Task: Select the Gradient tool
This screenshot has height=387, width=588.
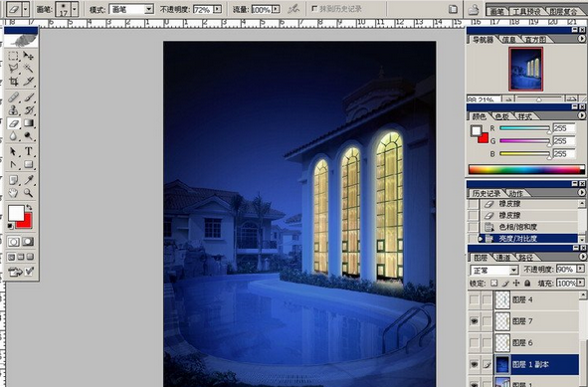Action: (29, 123)
